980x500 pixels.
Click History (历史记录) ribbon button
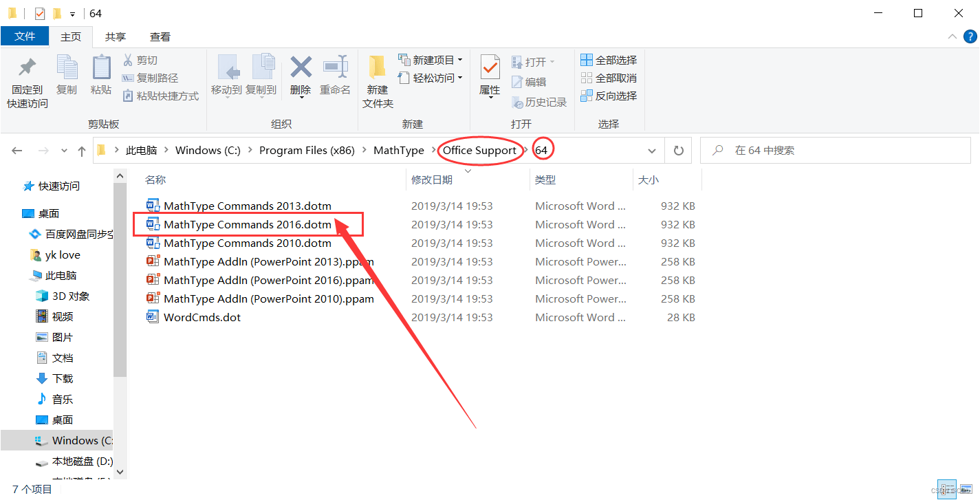tap(539, 102)
